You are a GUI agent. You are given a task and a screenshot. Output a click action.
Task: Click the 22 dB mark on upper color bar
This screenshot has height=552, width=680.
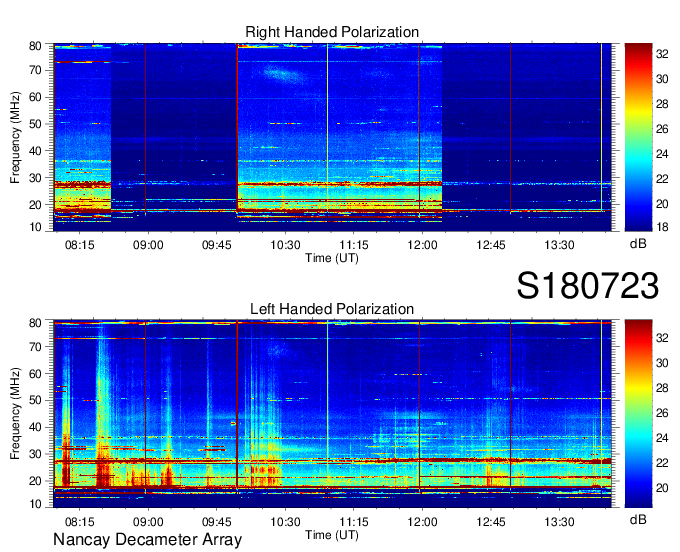662,179
